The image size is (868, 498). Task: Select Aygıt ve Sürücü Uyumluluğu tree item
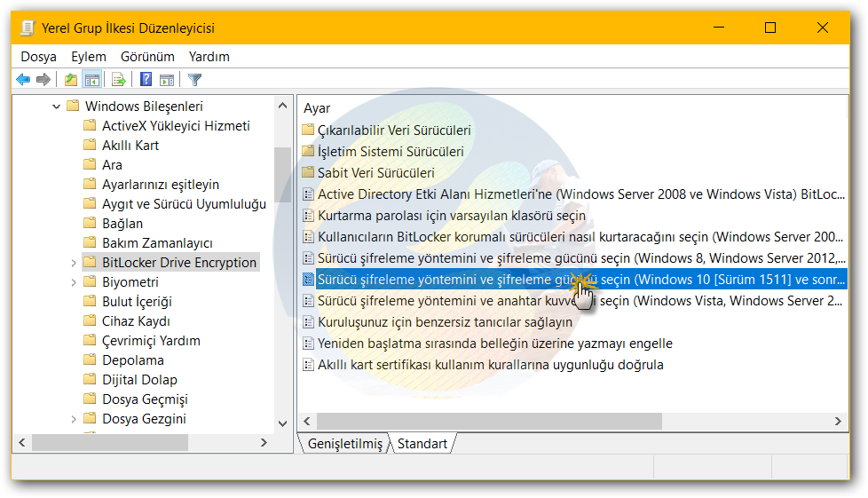click(184, 204)
